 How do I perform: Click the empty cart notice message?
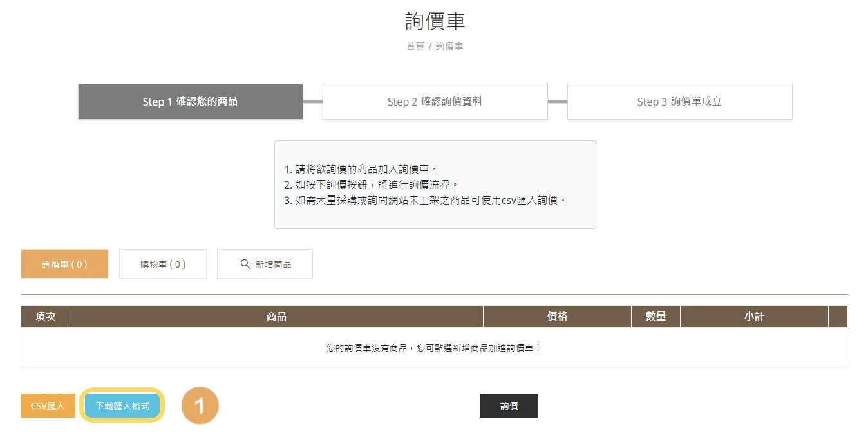(434, 347)
